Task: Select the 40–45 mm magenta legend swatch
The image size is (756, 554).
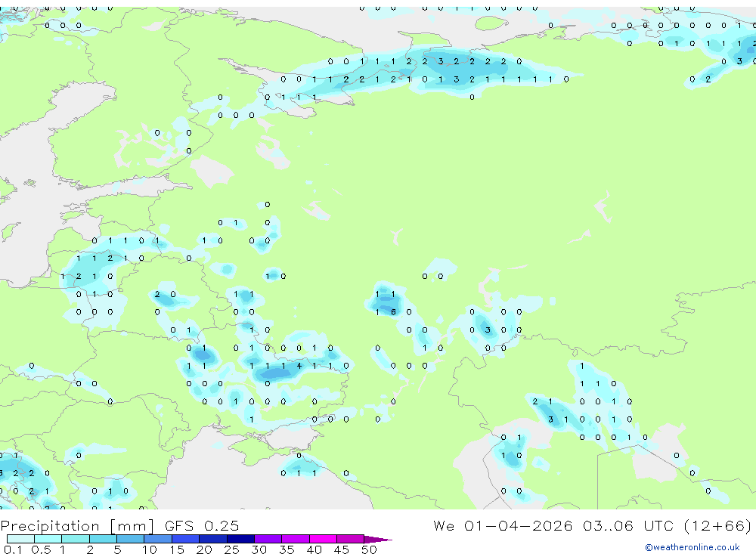Action: click(x=323, y=539)
